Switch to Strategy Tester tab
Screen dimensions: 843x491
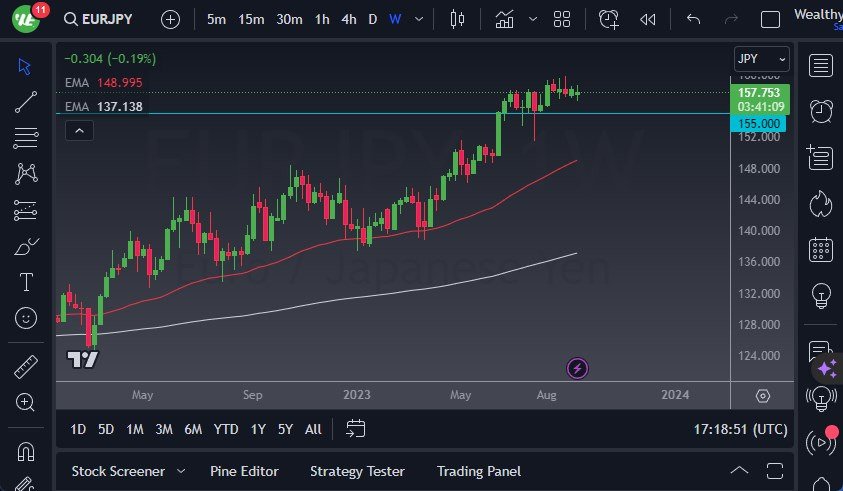(x=357, y=471)
